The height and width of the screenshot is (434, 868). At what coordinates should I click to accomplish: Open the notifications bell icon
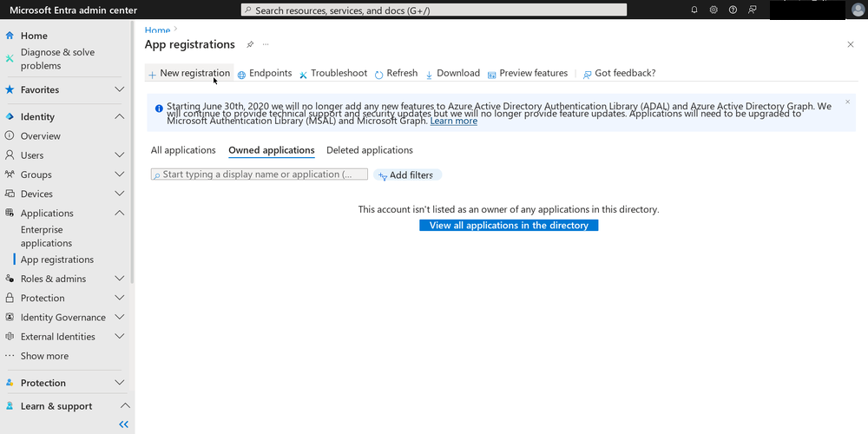click(x=694, y=10)
